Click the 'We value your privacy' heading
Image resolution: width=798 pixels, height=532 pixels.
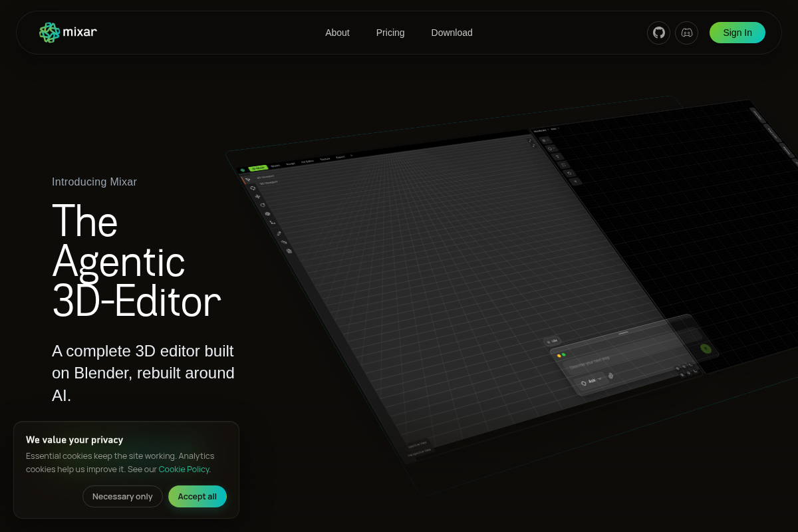tap(74, 440)
